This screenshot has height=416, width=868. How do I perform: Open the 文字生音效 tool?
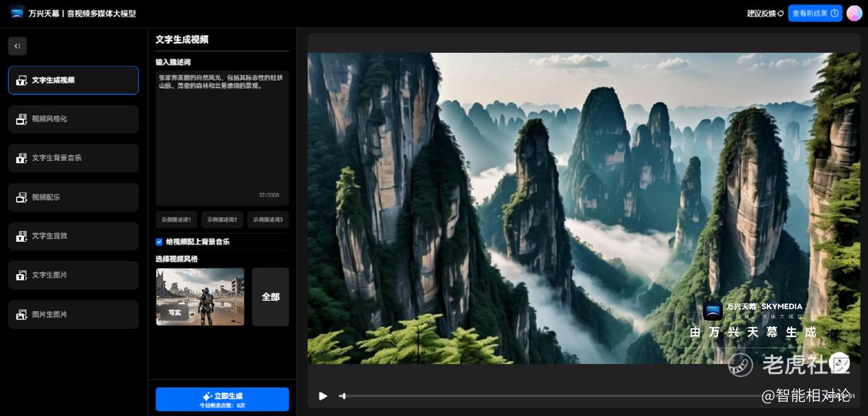coord(73,236)
